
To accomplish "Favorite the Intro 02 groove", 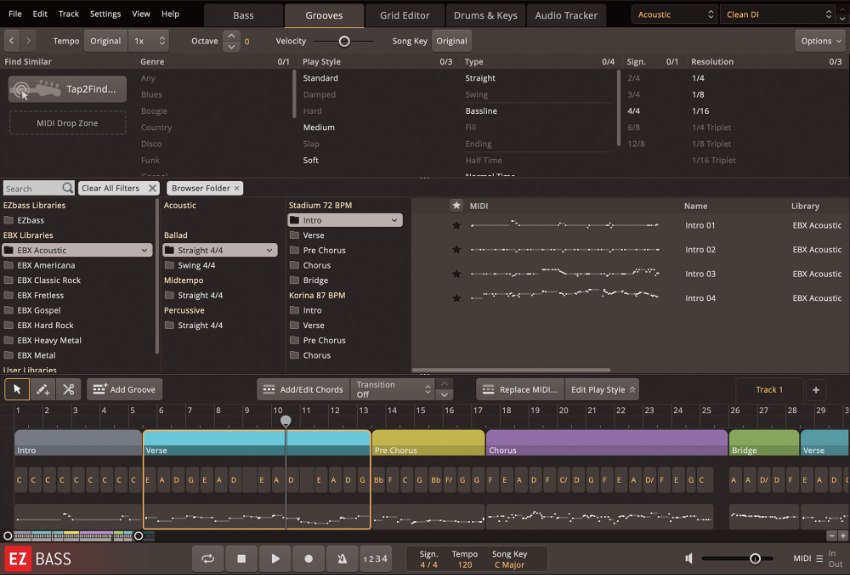I will coord(456,249).
